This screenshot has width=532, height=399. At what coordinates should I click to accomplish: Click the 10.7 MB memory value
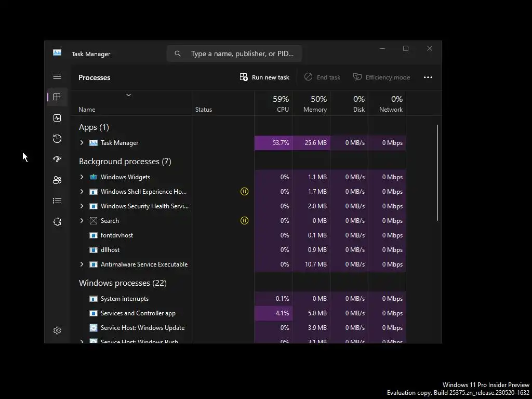[x=315, y=264]
